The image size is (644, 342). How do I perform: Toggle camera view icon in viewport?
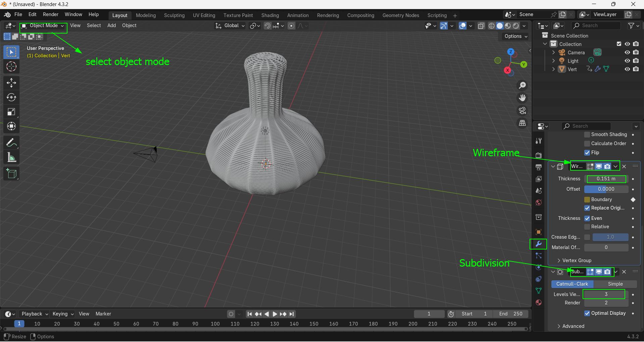click(x=522, y=111)
